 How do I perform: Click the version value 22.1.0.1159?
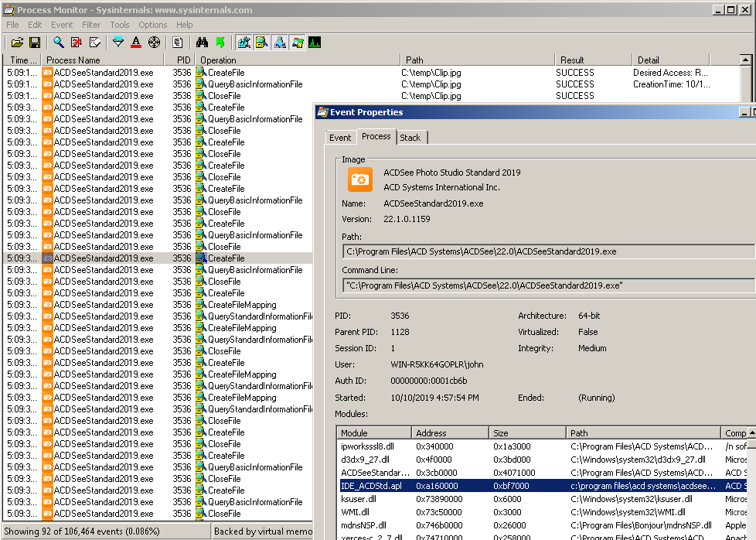pos(407,219)
